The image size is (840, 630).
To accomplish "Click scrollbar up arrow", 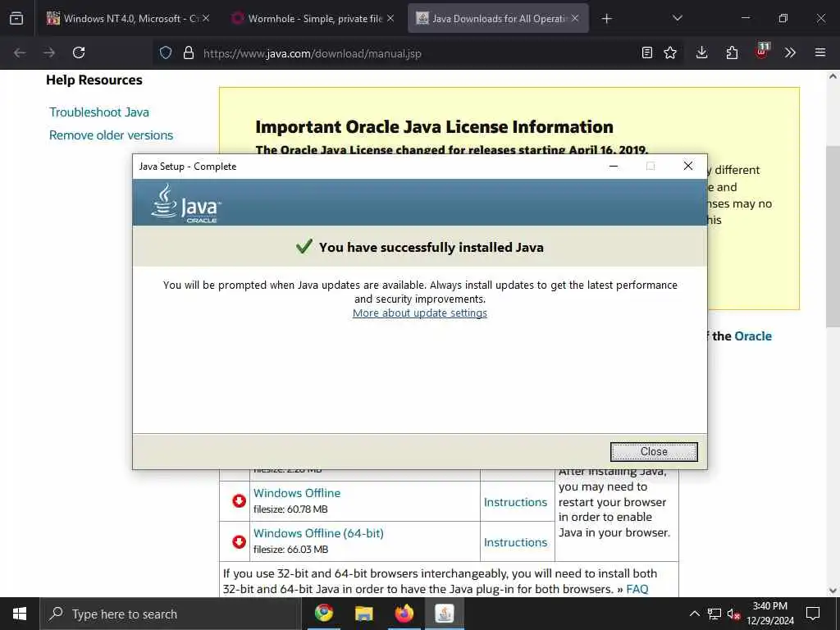I will 833,76.
